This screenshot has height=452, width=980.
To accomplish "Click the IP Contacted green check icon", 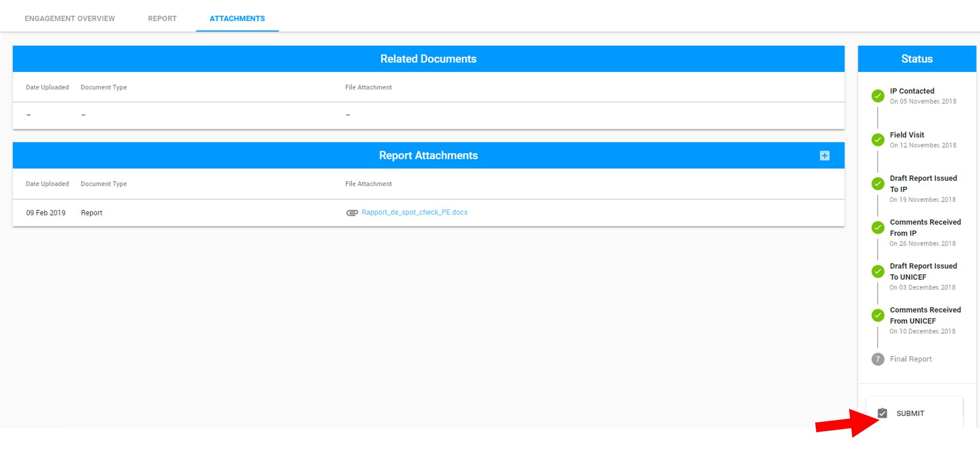I will coord(877,96).
